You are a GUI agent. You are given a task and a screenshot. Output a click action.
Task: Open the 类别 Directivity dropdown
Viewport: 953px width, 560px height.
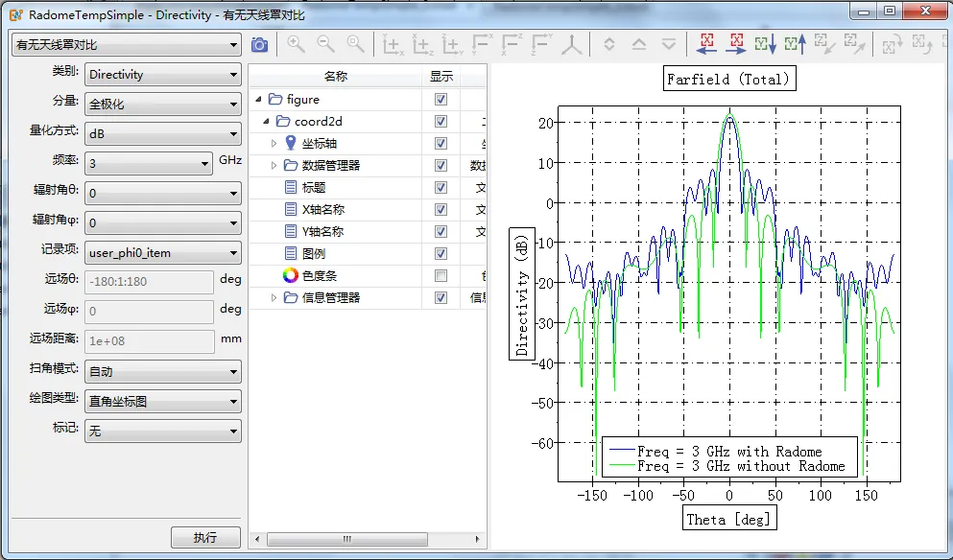point(163,75)
